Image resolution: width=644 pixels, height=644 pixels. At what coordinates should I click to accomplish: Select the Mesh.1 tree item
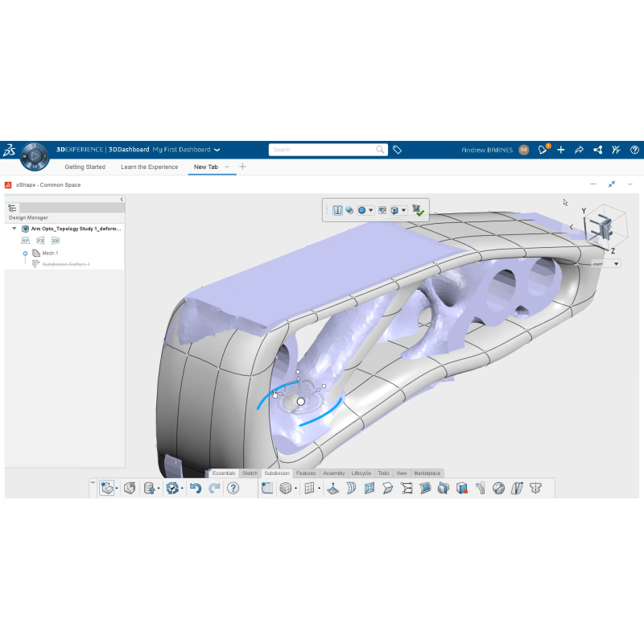tap(50, 253)
